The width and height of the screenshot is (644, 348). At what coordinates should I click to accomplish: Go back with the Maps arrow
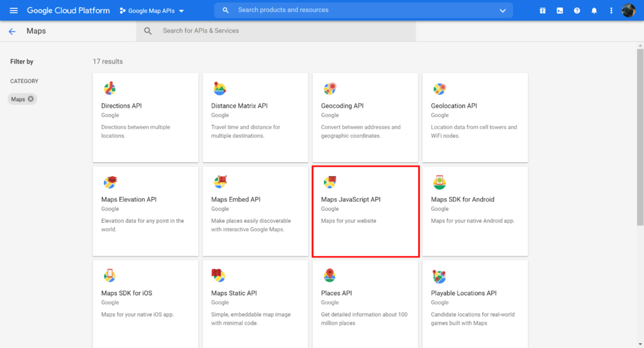12,31
